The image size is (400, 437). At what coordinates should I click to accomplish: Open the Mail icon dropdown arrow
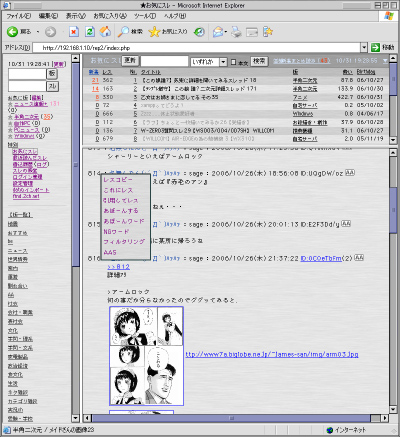[226, 32]
